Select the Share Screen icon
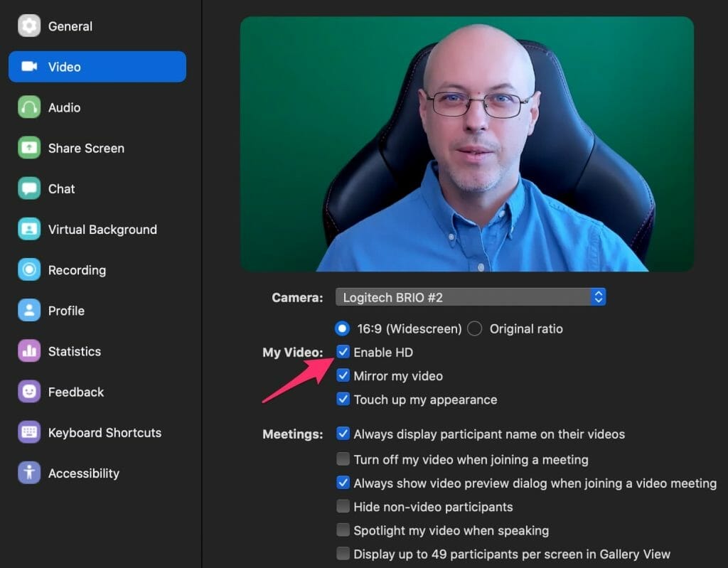 (29, 148)
